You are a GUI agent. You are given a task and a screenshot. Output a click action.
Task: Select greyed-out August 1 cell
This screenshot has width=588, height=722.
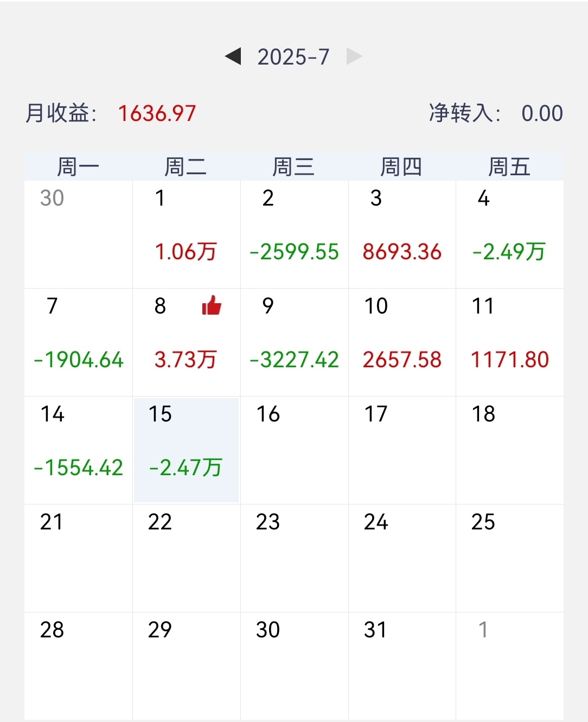click(510, 666)
